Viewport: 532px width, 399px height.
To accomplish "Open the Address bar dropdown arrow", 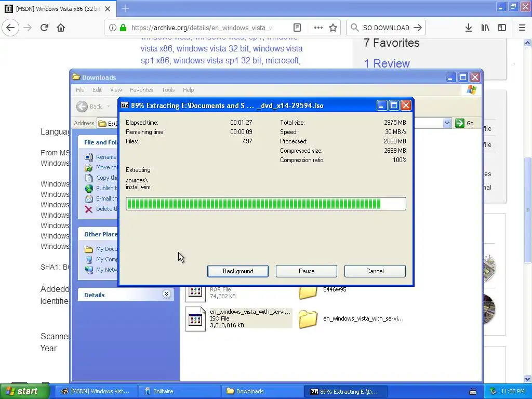I will 447,123.
